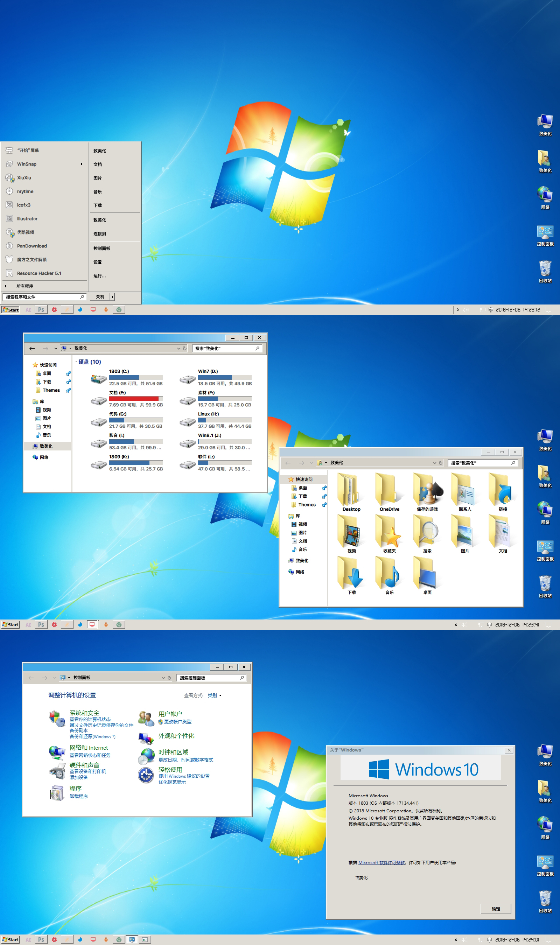Close the About Windows dialog

(509, 750)
